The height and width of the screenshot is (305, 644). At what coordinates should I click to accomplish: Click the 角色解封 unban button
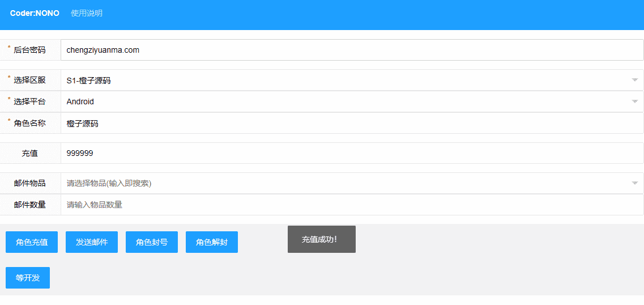pos(212,242)
